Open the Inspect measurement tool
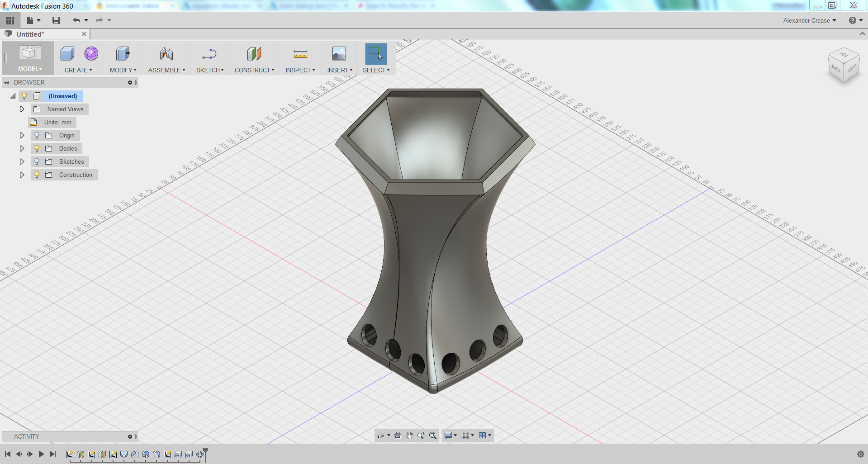868x464 pixels. [x=300, y=54]
